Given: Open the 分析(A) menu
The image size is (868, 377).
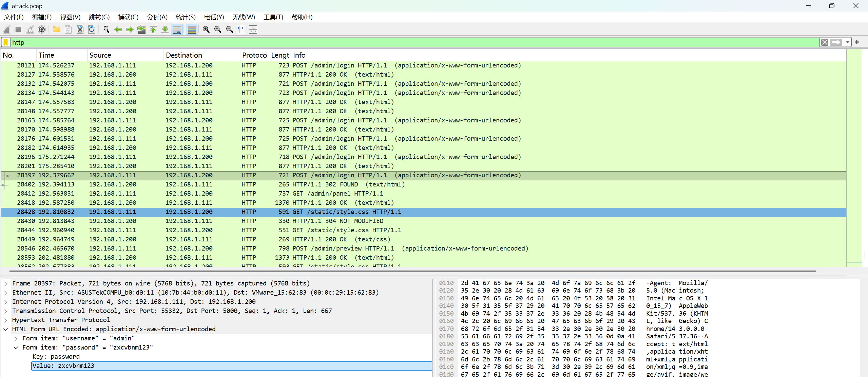Looking at the screenshot, I should 157,17.
